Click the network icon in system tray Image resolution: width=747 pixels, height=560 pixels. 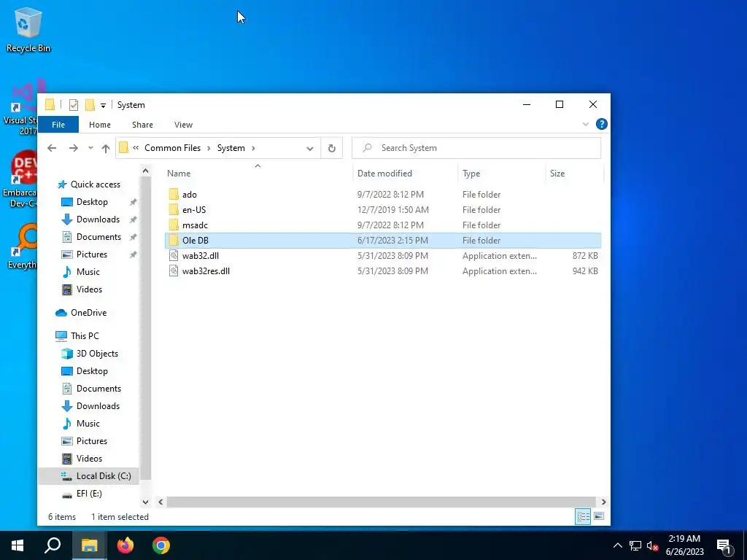(x=635, y=545)
